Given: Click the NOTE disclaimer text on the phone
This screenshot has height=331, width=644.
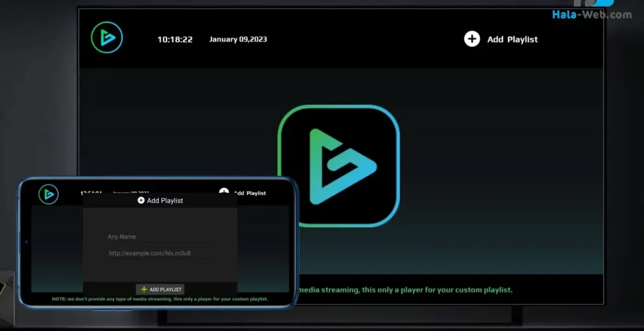Looking at the screenshot, I should coord(160,298).
